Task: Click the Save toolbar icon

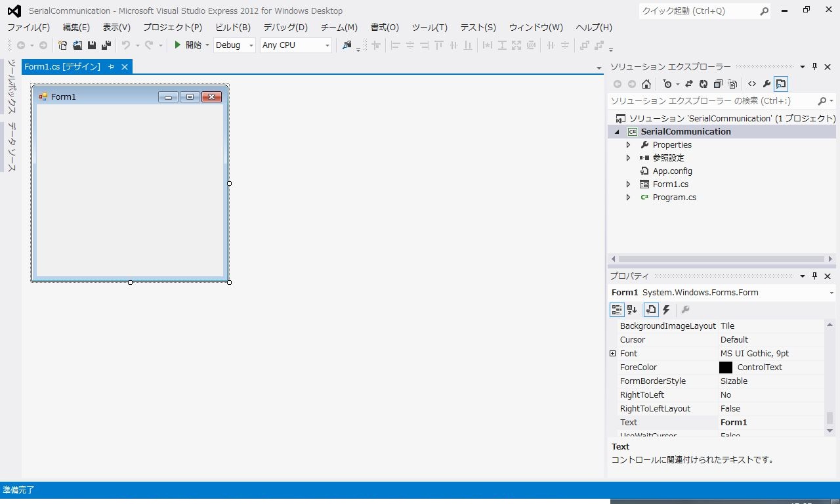Action: point(92,45)
